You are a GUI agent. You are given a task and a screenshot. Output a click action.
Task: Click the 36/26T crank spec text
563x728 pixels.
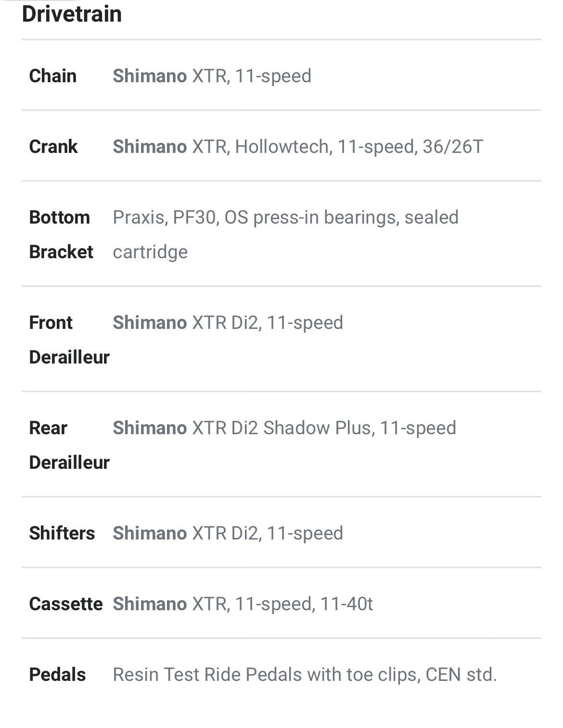(453, 147)
